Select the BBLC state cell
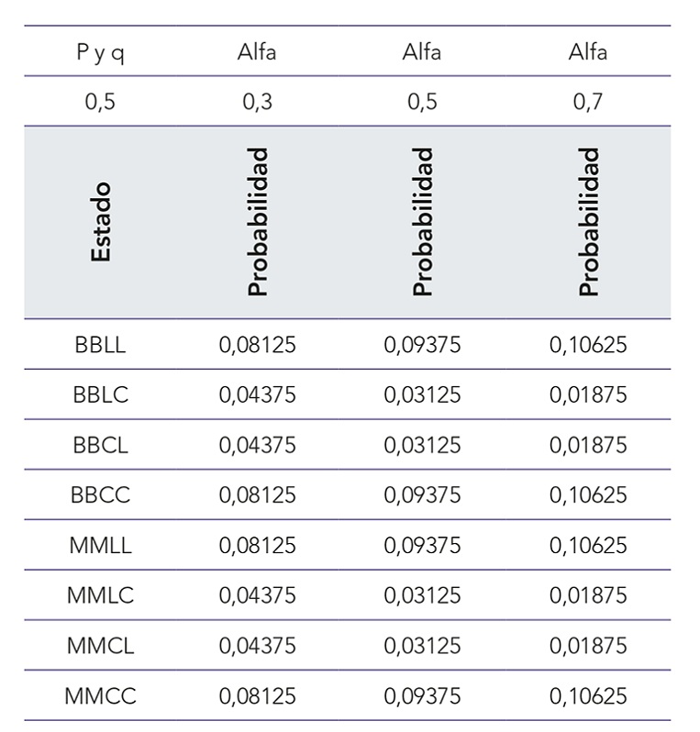The image size is (700, 732). (100, 395)
